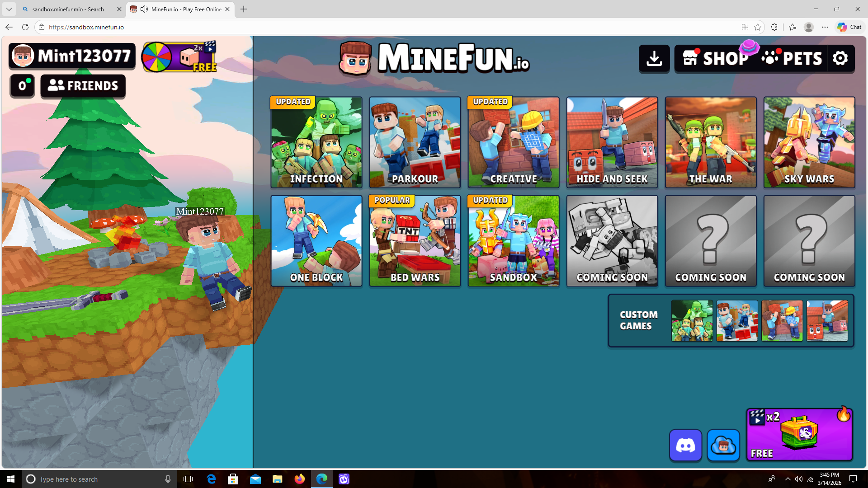Switch to the sandbox.minefunmio Search tab
868x488 pixels.
[x=68, y=9]
